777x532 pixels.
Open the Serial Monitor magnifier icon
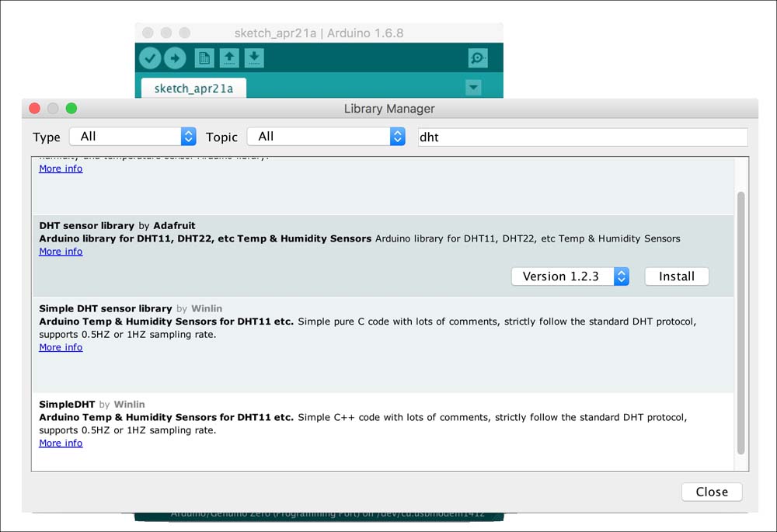click(478, 58)
